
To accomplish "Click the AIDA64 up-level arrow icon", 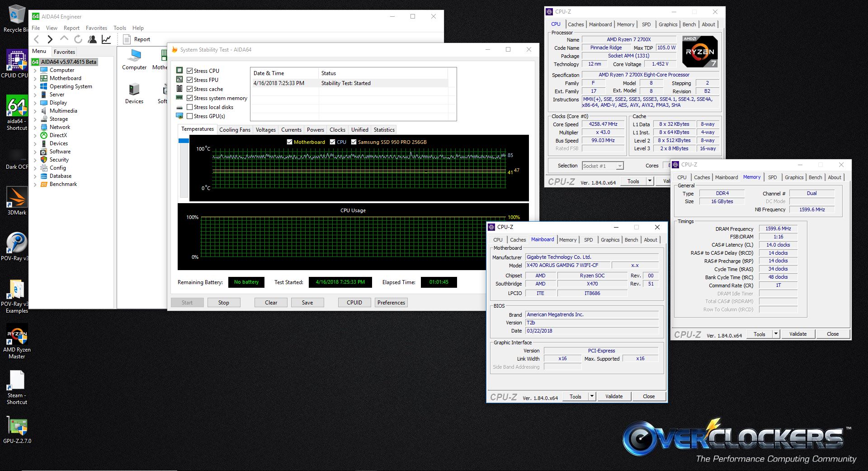I will tap(64, 39).
